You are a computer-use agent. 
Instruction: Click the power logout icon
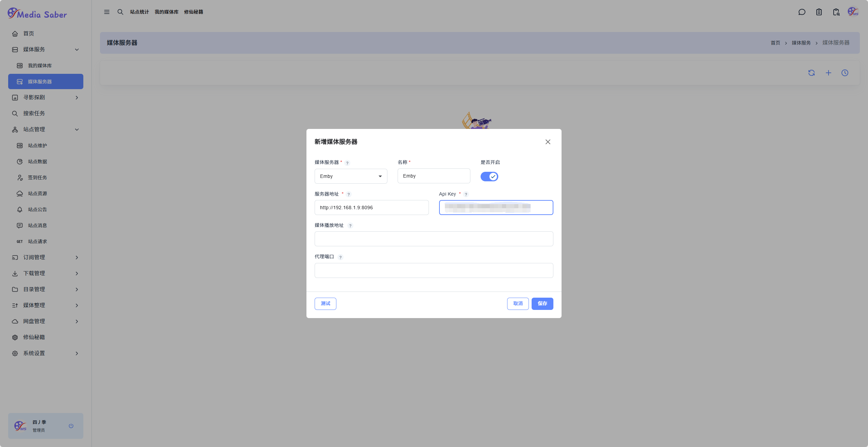pos(71,426)
